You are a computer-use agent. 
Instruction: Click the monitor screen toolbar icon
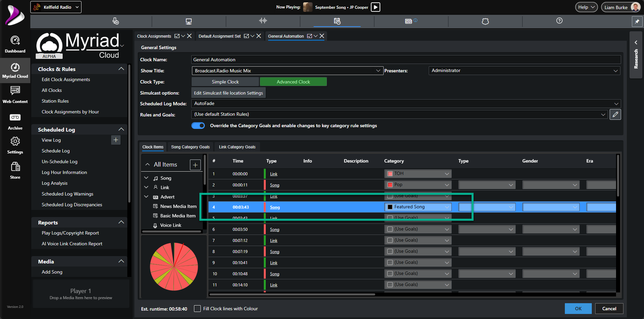189,21
